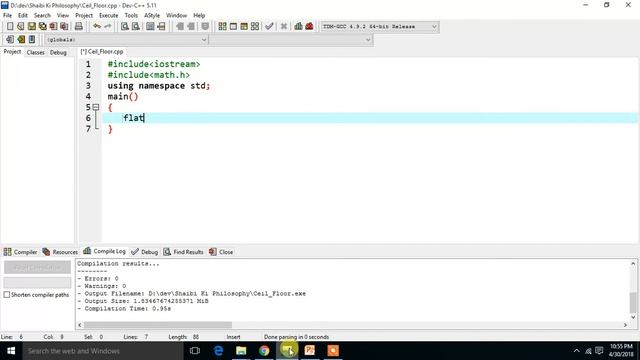The width and height of the screenshot is (640, 360).
Task: Open the Compile Log bottom tab
Action: point(104,251)
